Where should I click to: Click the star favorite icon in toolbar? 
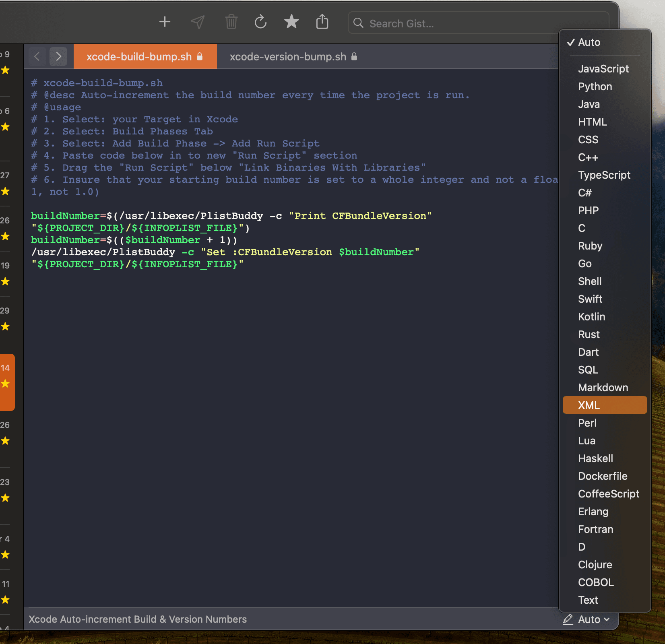291,22
